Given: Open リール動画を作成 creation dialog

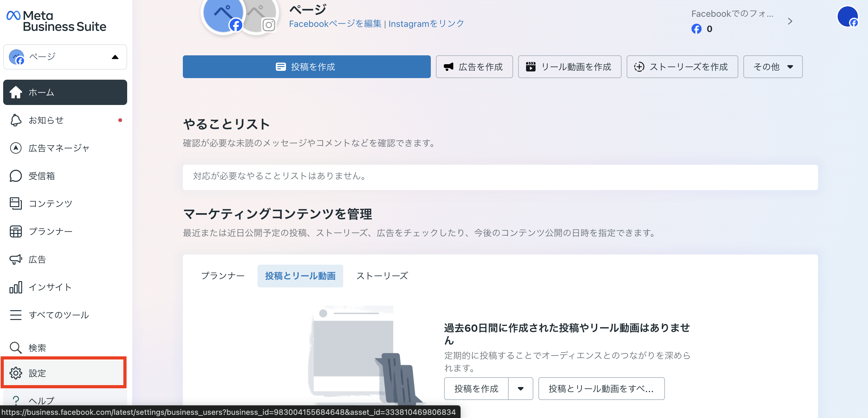Looking at the screenshot, I should coord(569,67).
